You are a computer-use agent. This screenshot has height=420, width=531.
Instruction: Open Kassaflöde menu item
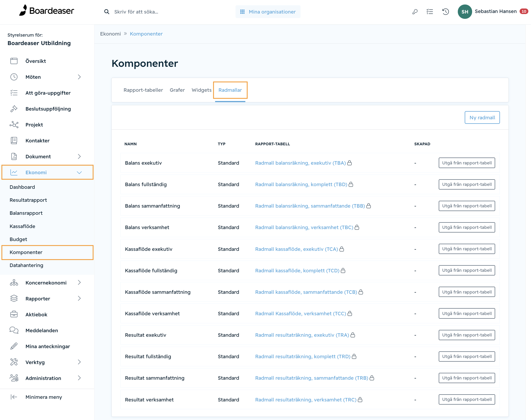click(x=22, y=226)
